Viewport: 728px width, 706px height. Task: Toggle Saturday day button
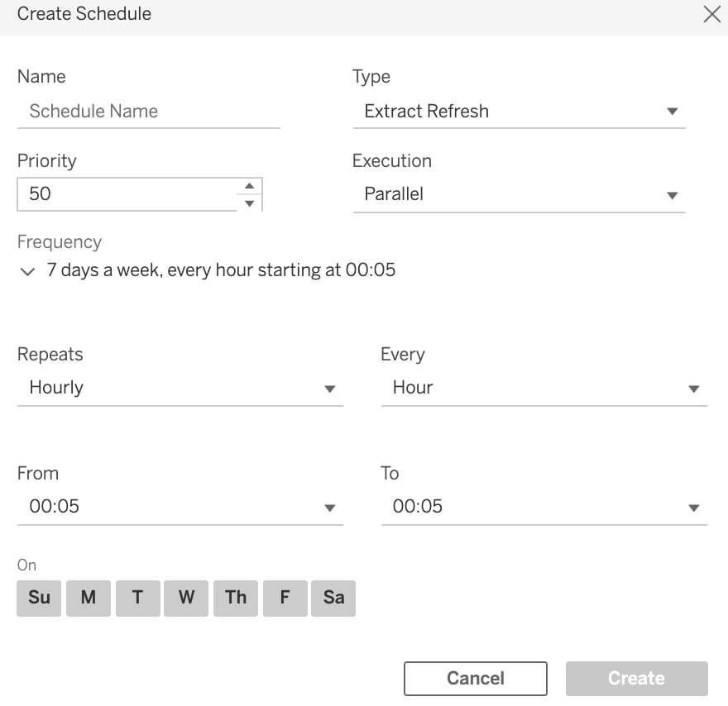(333, 598)
